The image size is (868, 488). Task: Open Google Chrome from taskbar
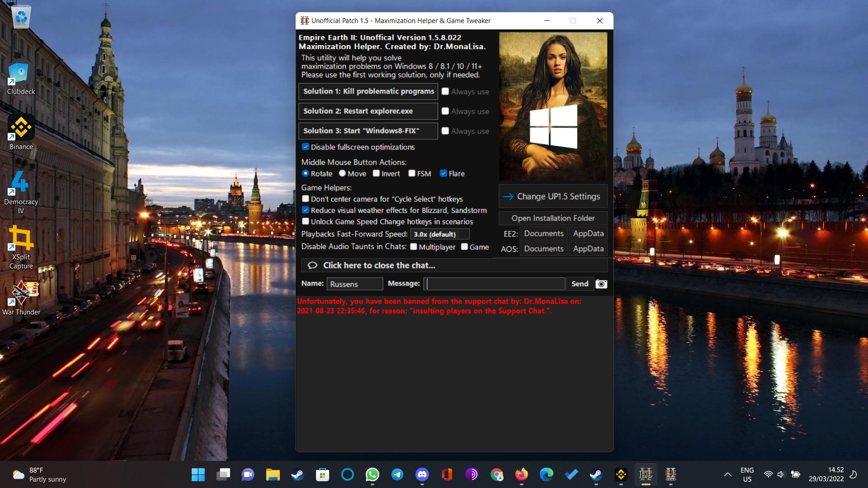coord(496,474)
